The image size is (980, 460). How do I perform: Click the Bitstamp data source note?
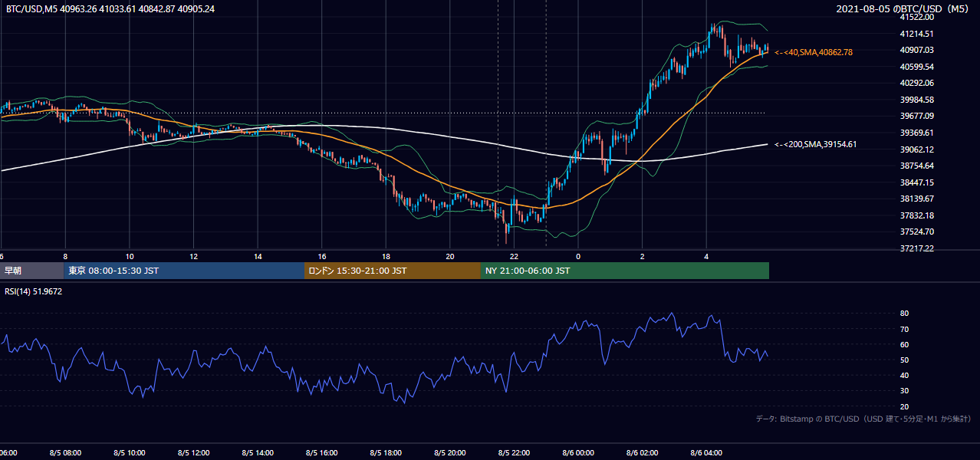click(x=863, y=419)
